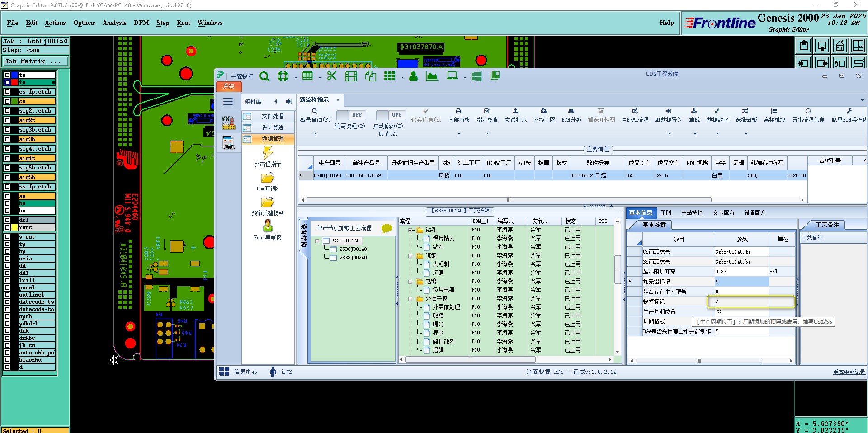Click the green area chart icon
Screen dimensions: 868x433
tap(432, 76)
